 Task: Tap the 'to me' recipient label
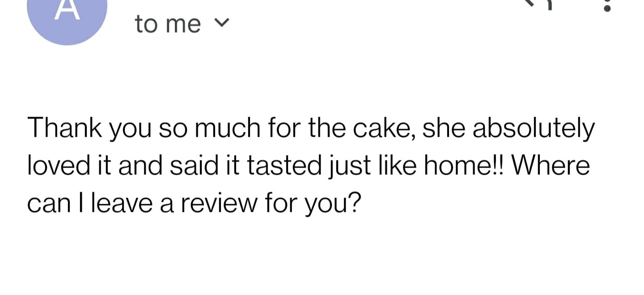click(168, 24)
